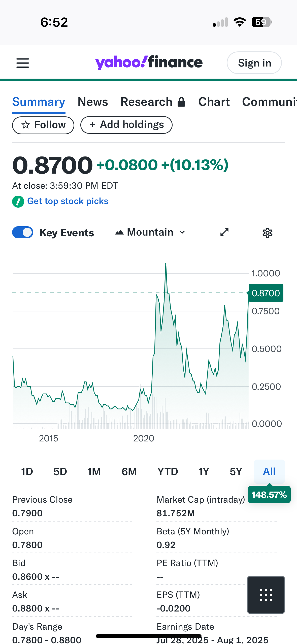Toggle the Key Events switch
297x644 pixels.
[x=23, y=232]
